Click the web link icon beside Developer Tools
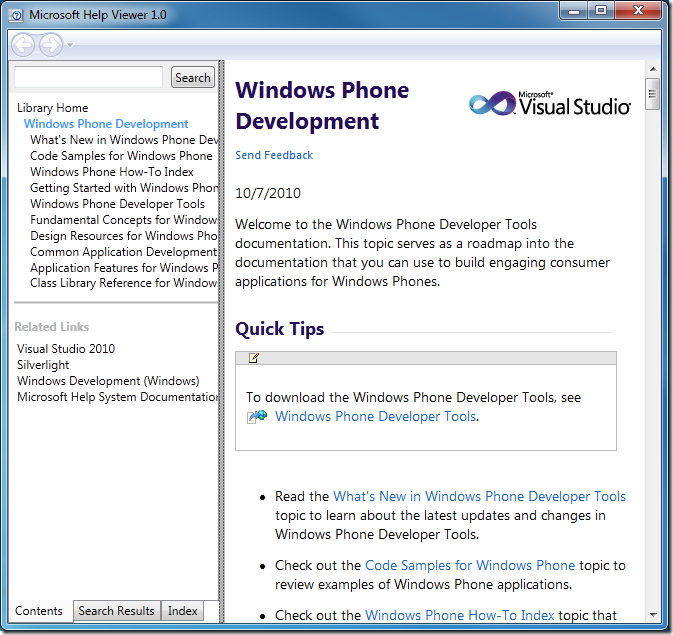Viewport: 673px width, 635px height. coord(257,416)
